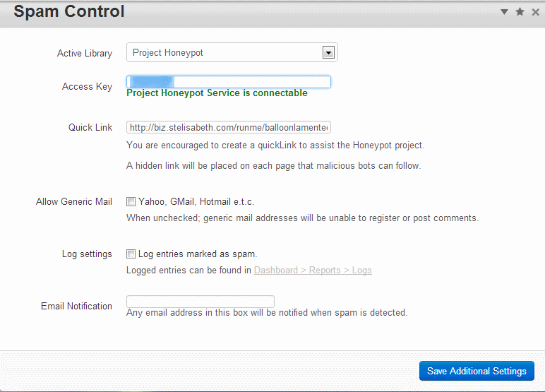Click the star icon in the header

coord(520,12)
